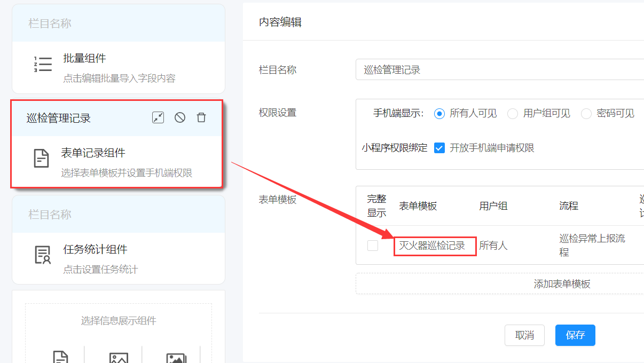Image resolution: width=644 pixels, height=363 pixels.
Task: Delete 巡检管理记录 using the trash icon
Action: tap(201, 117)
